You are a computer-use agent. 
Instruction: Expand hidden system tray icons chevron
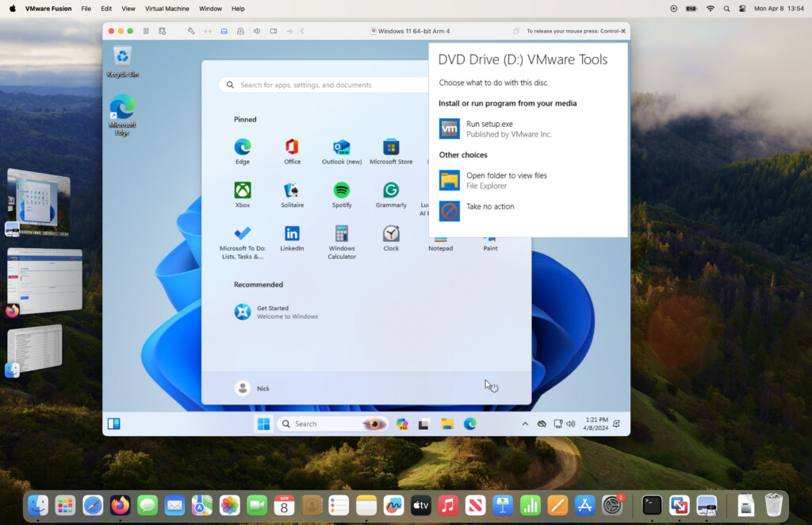pyautogui.click(x=525, y=424)
